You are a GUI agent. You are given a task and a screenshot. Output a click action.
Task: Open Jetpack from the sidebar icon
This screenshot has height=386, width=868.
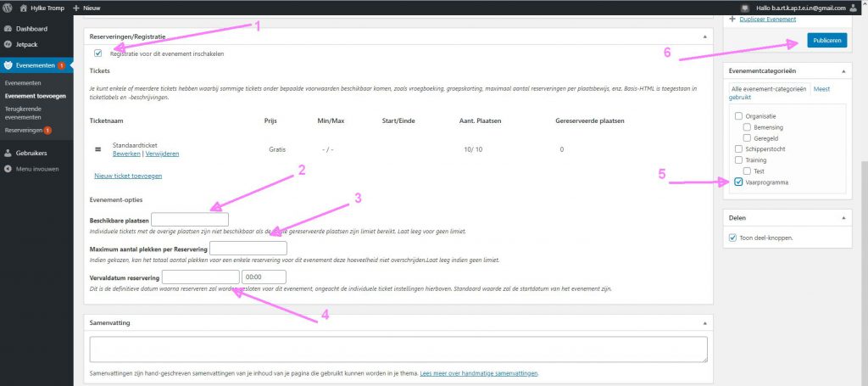point(8,44)
